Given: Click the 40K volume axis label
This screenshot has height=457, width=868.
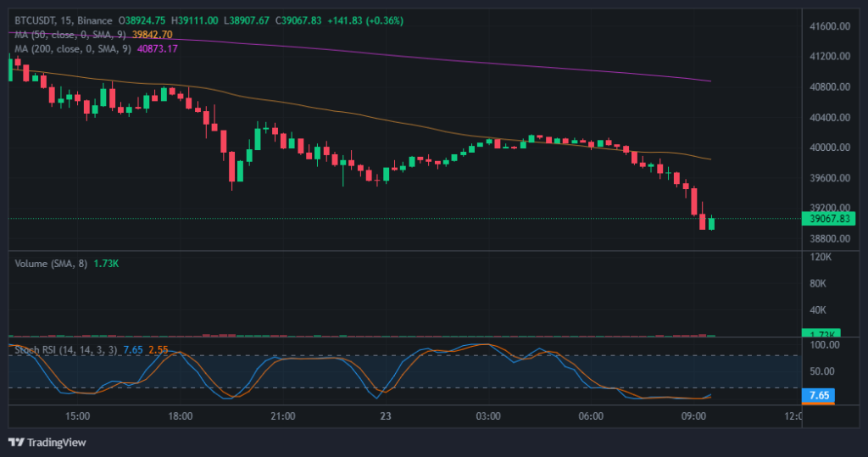Looking at the screenshot, I should coord(818,310).
